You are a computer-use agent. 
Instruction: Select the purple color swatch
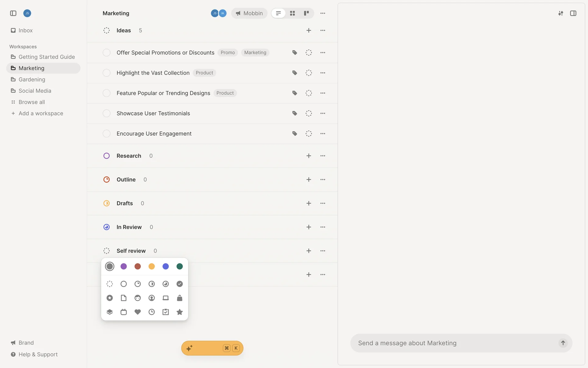(x=124, y=266)
